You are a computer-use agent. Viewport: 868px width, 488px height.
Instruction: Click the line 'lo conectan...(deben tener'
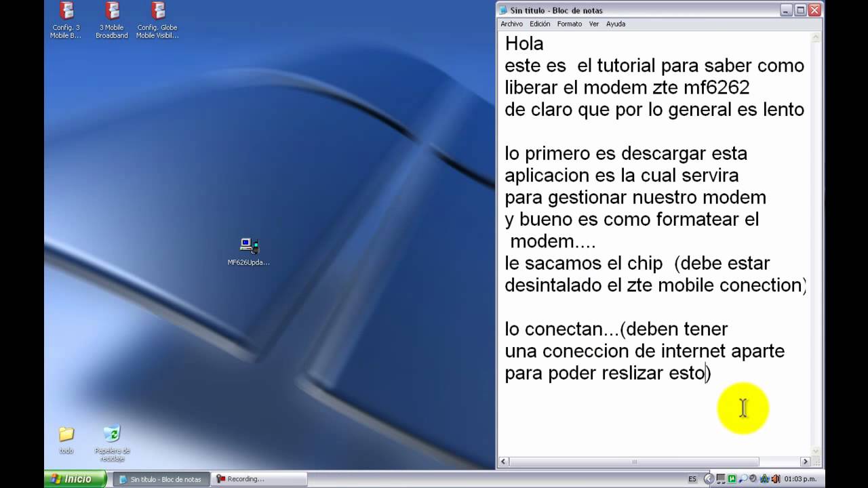(616, 329)
